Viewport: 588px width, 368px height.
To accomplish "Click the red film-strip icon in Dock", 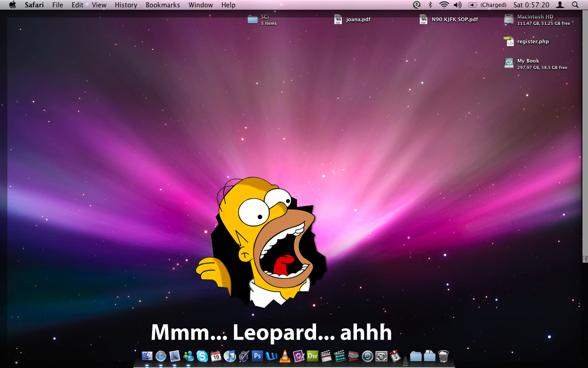I will [354, 356].
